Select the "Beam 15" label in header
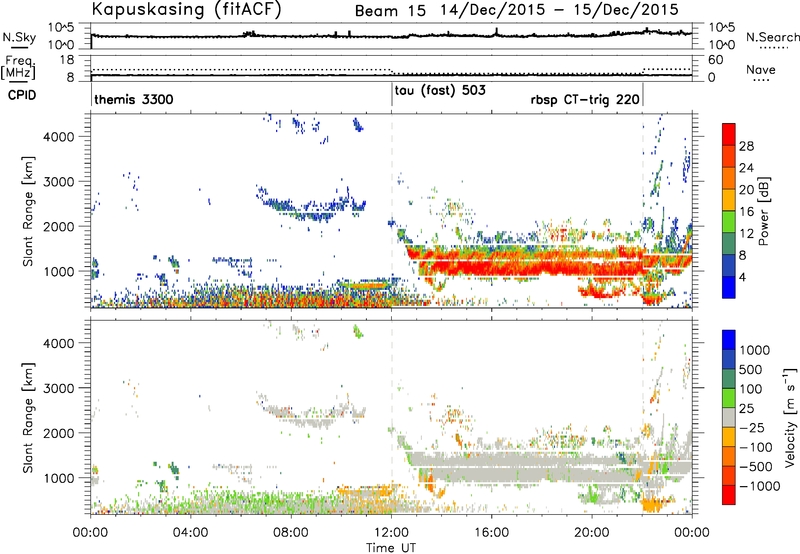The height and width of the screenshot is (554, 800). point(390,11)
